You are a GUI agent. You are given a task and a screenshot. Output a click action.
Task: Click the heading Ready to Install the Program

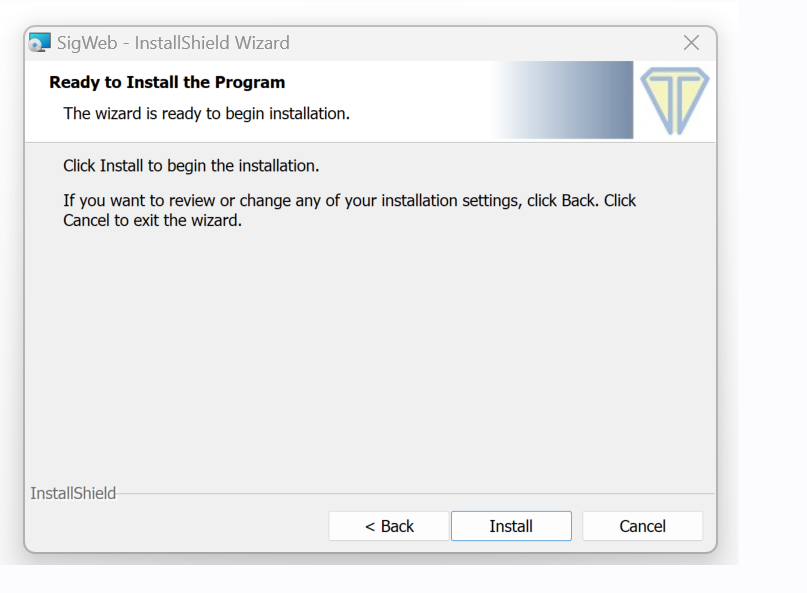(x=167, y=81)
